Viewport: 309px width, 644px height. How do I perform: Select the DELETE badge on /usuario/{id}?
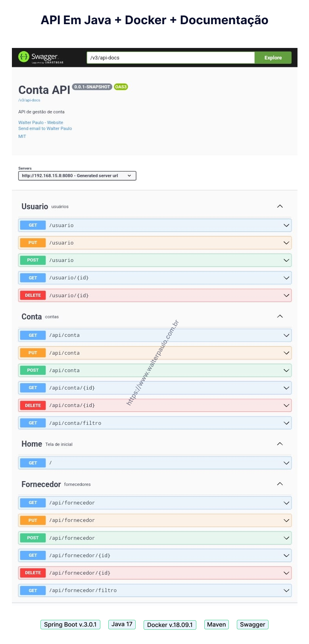click(32, 295)
